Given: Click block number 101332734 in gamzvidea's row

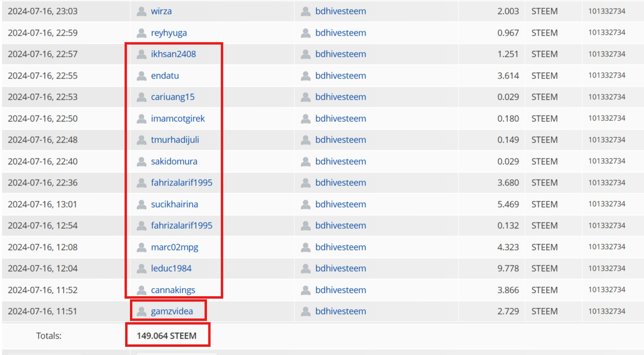Looking at the screenshot, I should (x=607, y=311).
